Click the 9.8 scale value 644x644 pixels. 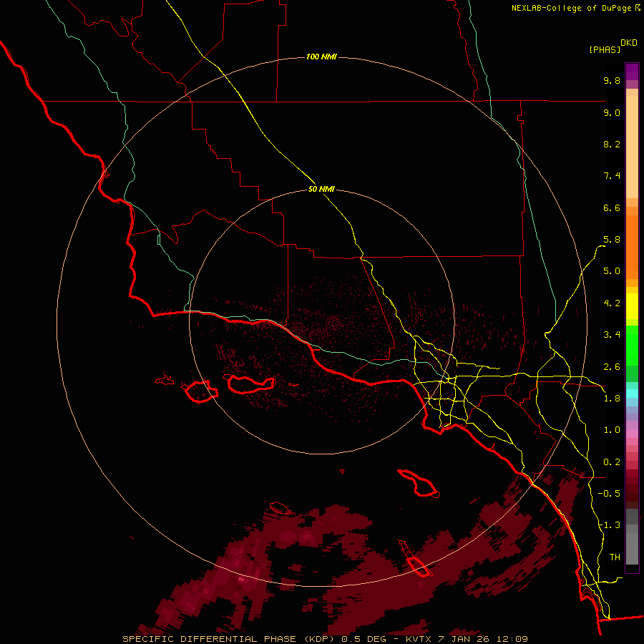tap(612, 80)
